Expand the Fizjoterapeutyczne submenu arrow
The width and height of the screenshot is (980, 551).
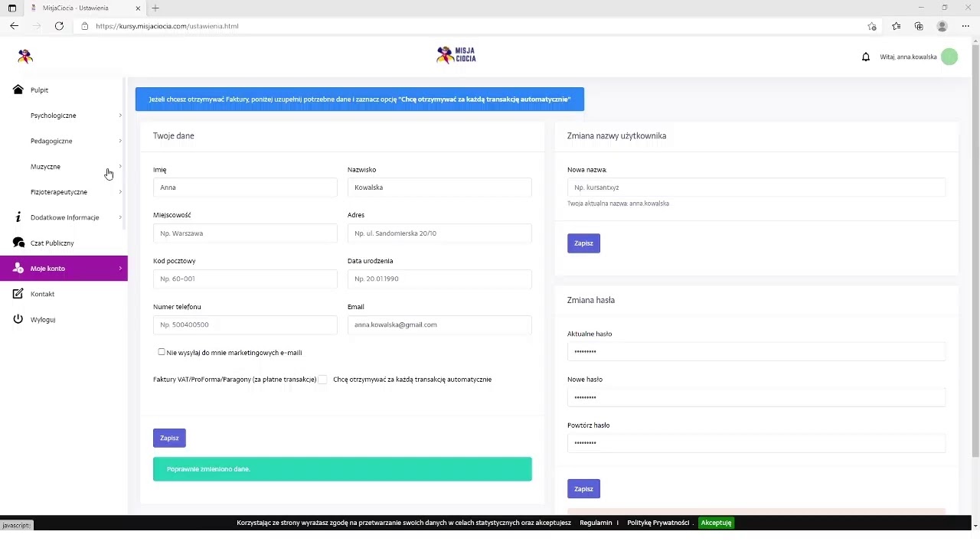click(x=120, y=192)
